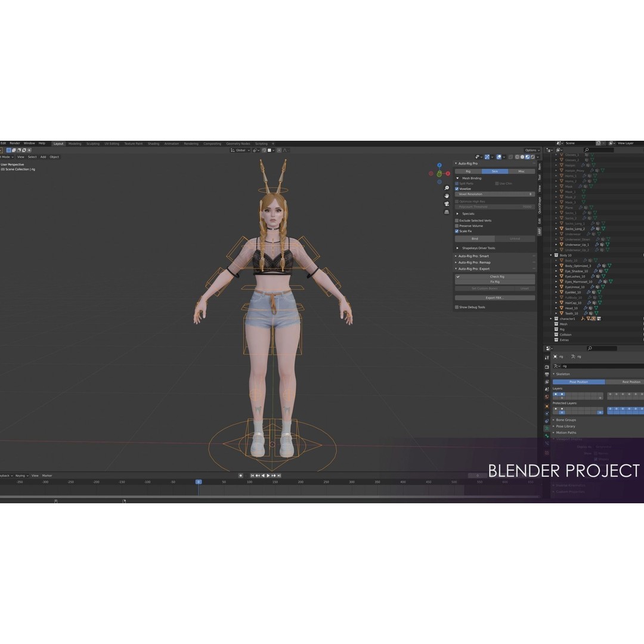Select solid viewport shading icon
The height and width of the screenshot is (644, 644).
522,157
